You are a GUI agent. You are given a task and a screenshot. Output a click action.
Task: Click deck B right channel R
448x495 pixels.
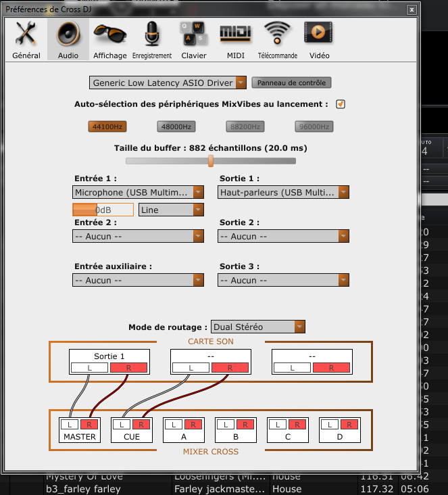point(245,425)
